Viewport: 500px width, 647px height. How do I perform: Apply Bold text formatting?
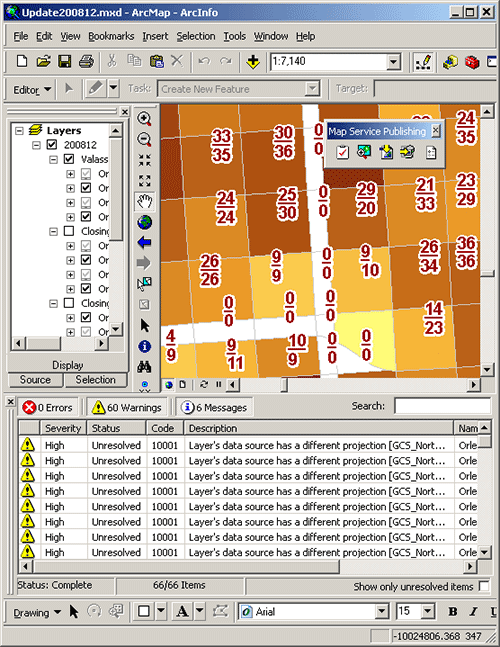453,612
